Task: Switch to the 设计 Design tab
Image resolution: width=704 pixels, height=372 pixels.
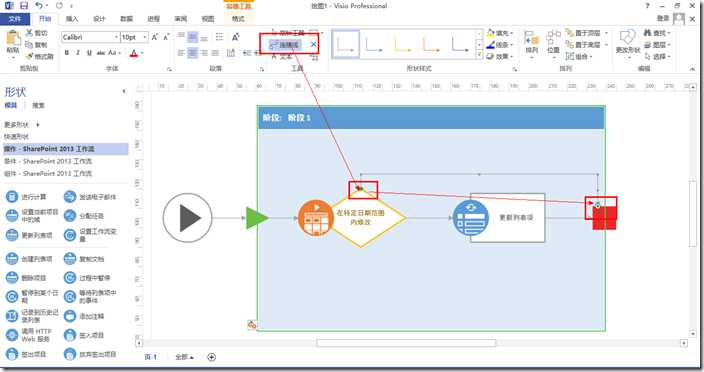Action: coord(99,19)
